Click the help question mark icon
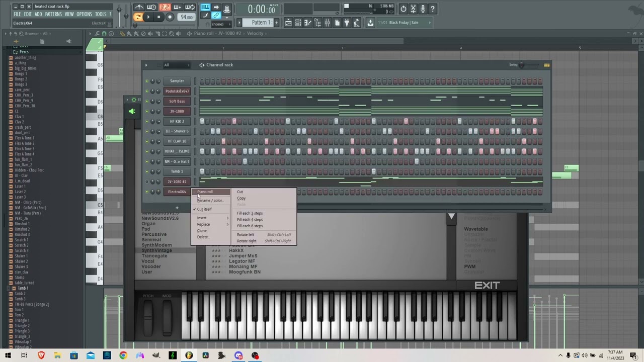The image size is (644, 362). [x=432, y=9]
